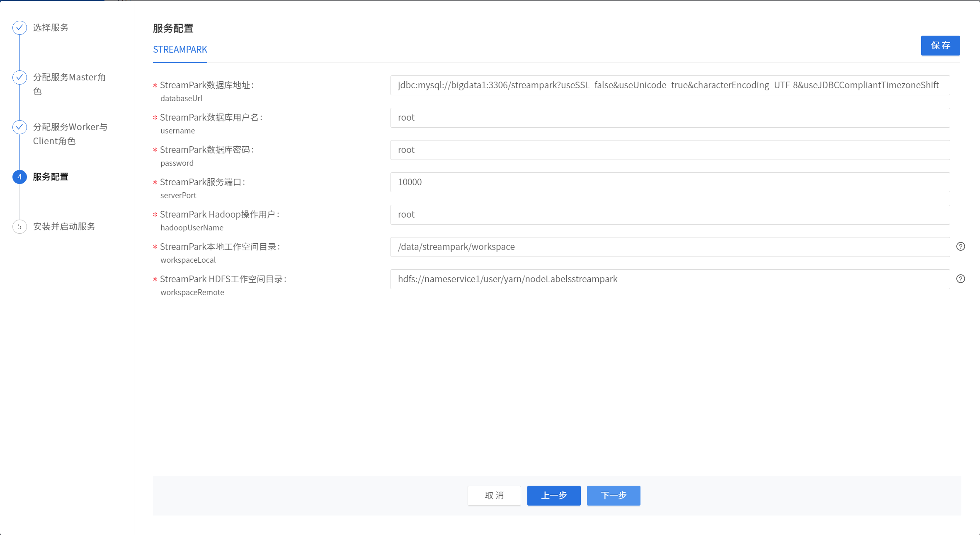The height and width of the screenshot is (535, 980).
Task: Edit the /data/streampark/workspace path field
Action: click(x=670, y=247)
